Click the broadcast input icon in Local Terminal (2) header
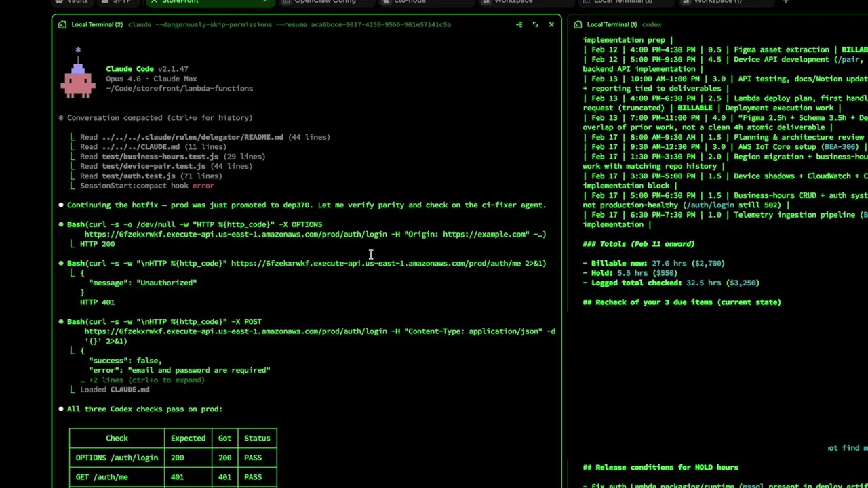The height and width of the screenshot is (488, 868). 519,24
